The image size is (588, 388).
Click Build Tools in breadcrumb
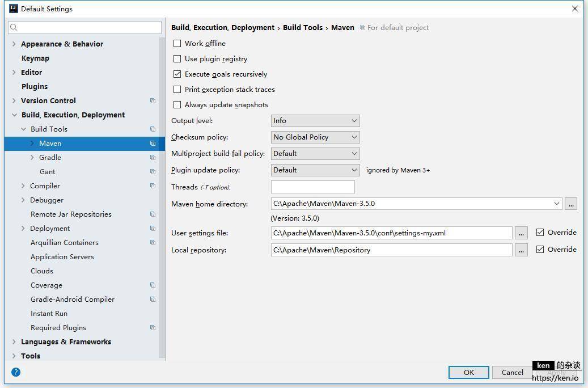[x=303, y=27]
